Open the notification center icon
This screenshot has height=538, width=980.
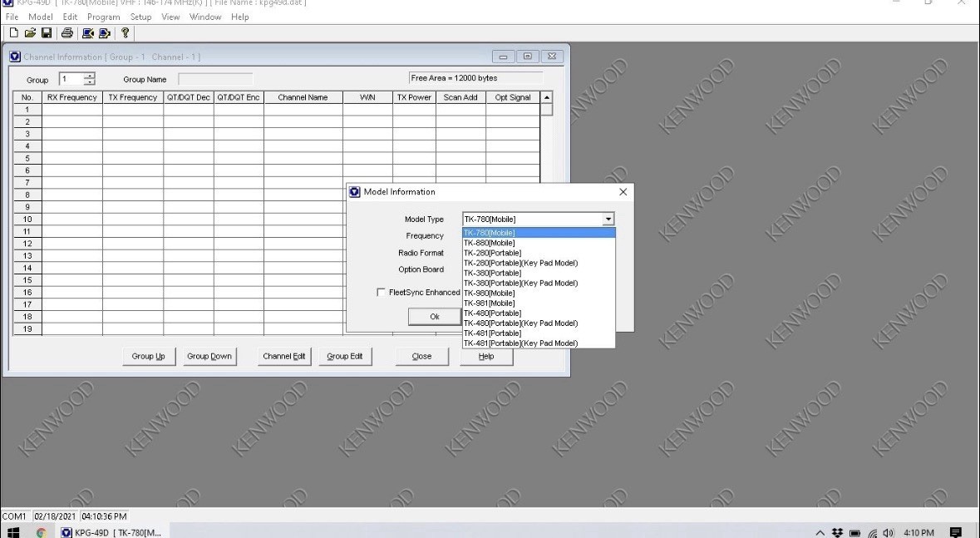pyautogui.click(x=955, y=533)
